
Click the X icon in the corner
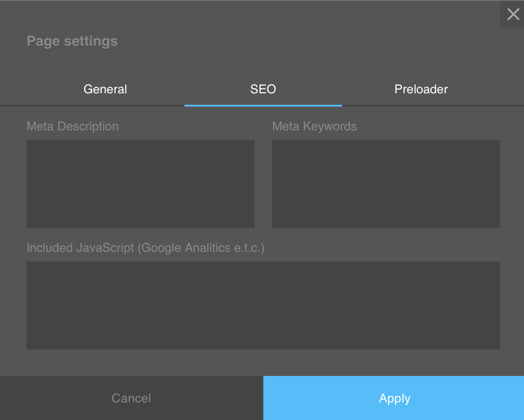[x=513, y=14]
